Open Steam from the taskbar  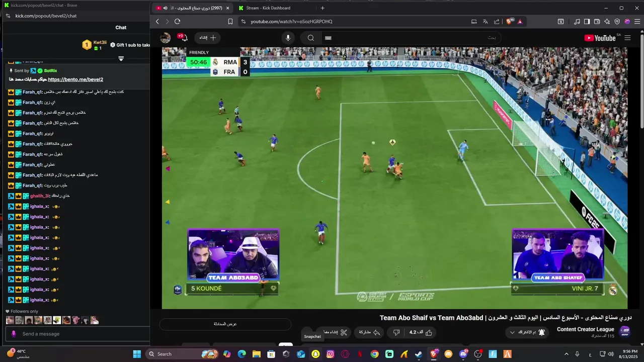point(419,354)
